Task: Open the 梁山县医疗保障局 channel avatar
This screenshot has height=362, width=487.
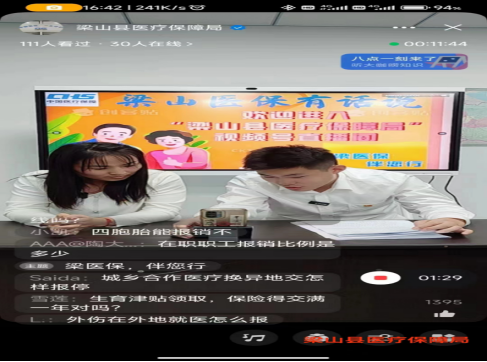Action: pos(41,28)
